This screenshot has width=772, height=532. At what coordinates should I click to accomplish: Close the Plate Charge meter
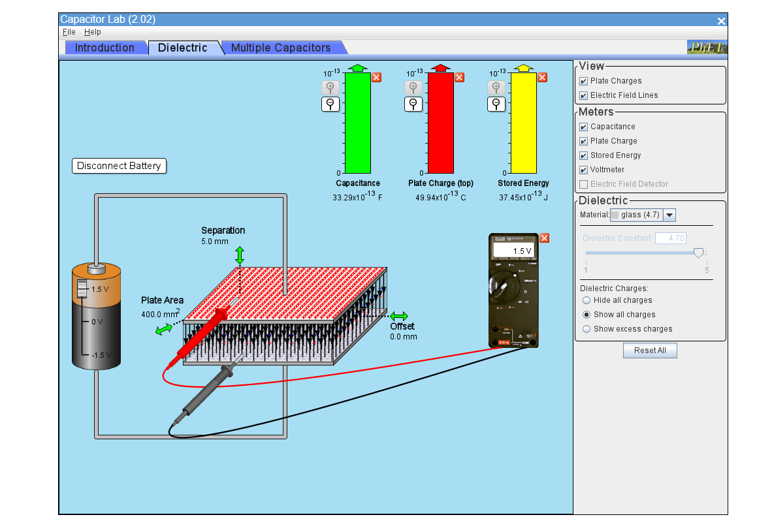click(459, 77)
